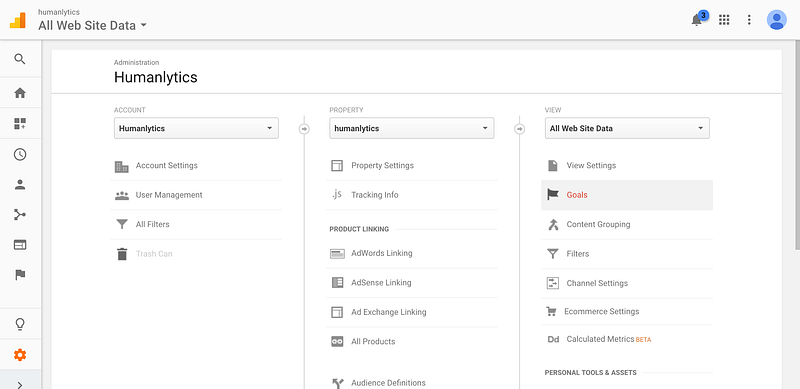The image size is (800, 389).
Task: Open Discover lightbulb icon in sidebar
Action: point(20,324)
